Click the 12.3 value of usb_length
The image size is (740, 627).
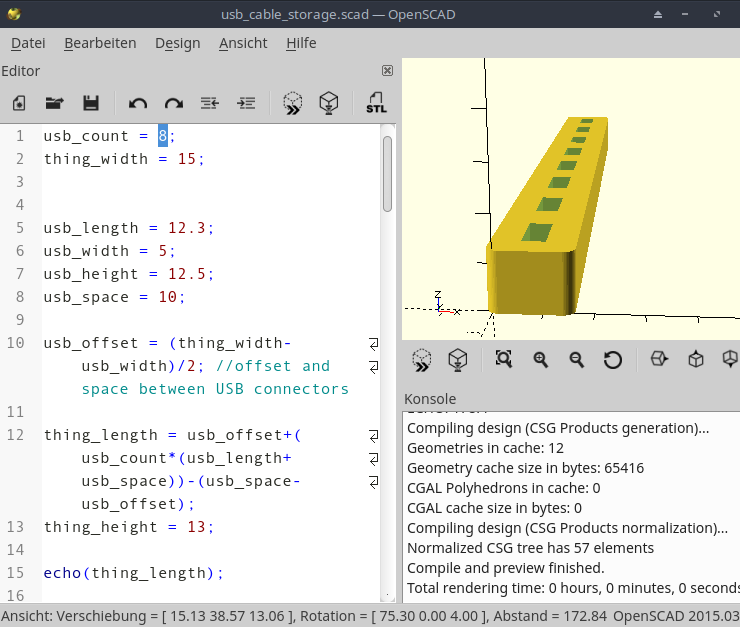186,228
